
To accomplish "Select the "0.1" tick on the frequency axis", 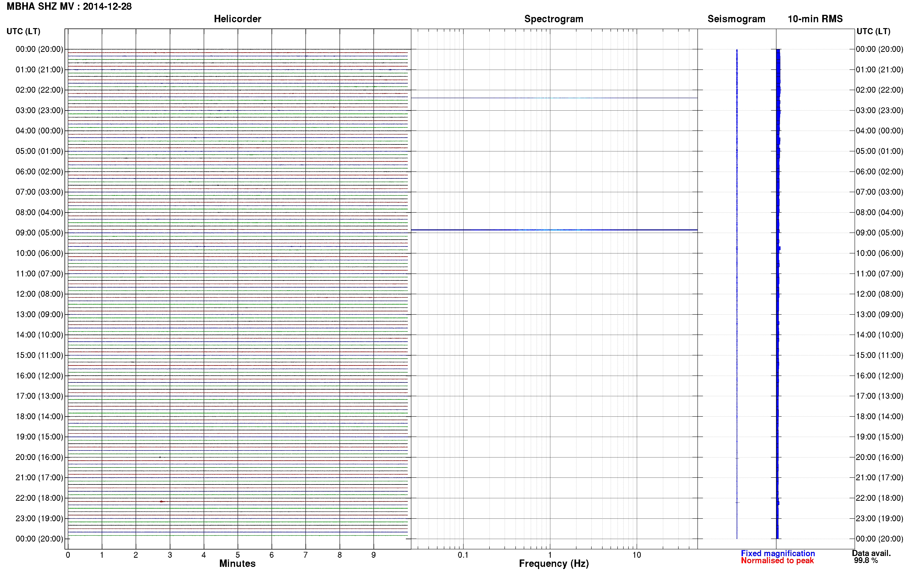I will 463,555.
